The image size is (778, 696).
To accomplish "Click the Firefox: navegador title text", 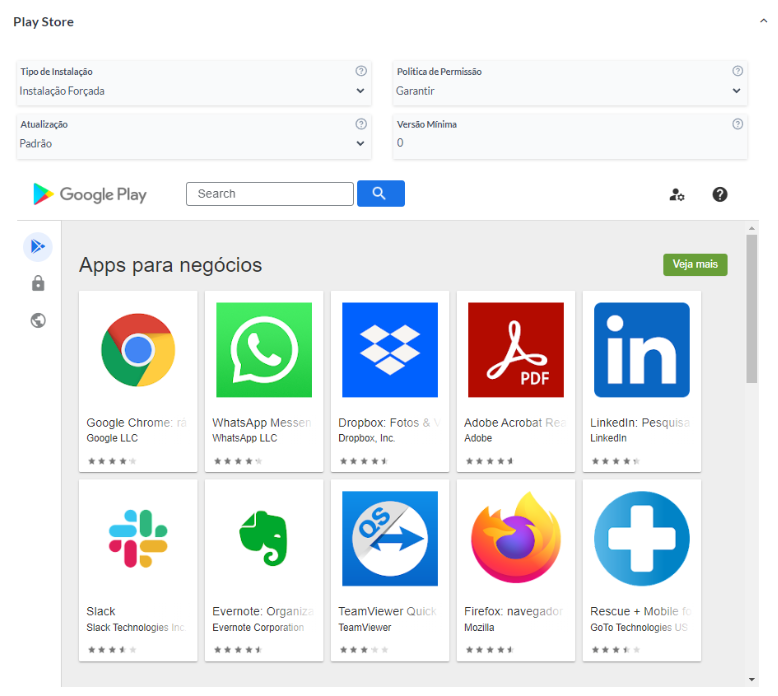I will tap(514, 611).
